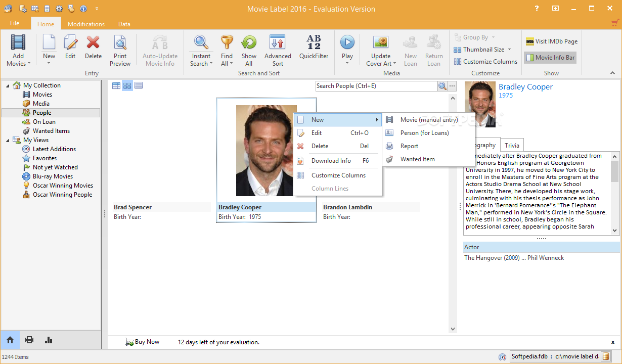Open the File menu
Image resolution: width=622 pixels, height=364 pixels.
15,23
